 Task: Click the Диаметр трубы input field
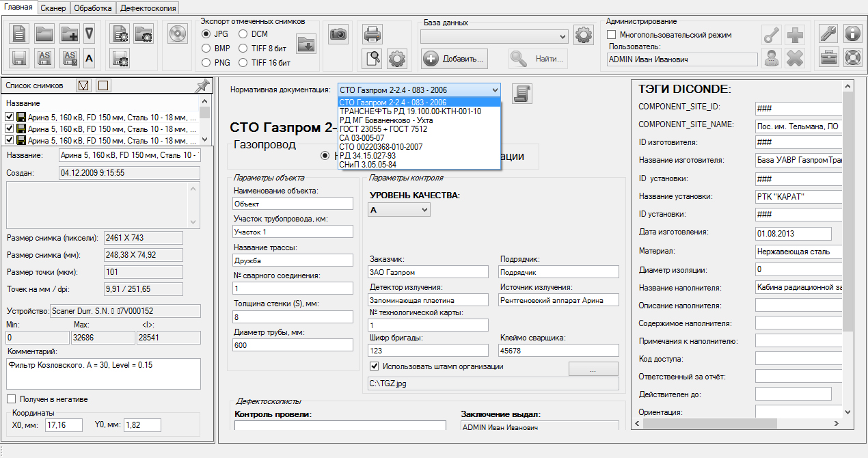click(293, 345)
